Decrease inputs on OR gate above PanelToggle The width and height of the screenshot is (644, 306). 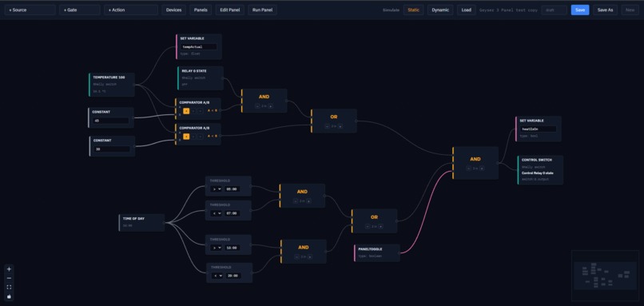(368, 226)
